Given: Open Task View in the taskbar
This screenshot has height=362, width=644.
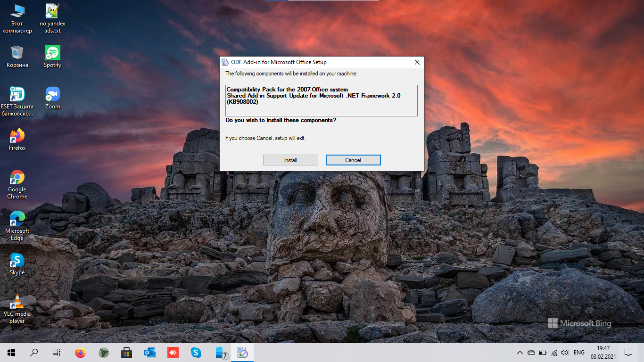Looking at the screenshot, I should (57, 353).
